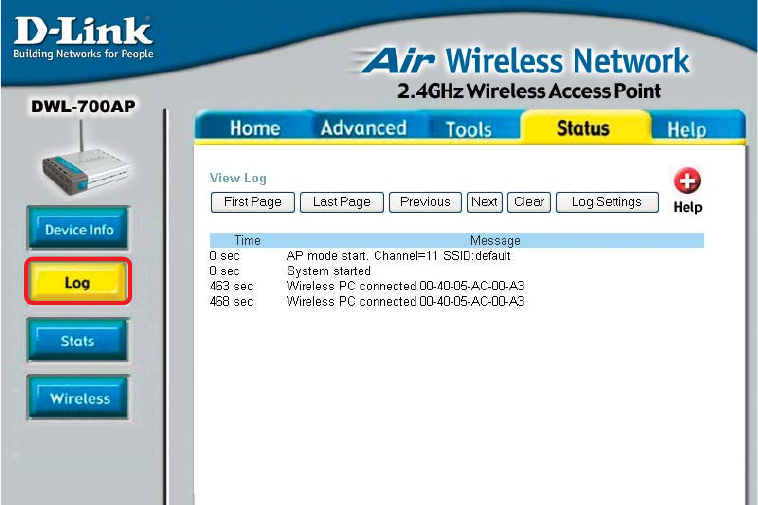Jump to Last Page of log

click(x=342, y=202)
